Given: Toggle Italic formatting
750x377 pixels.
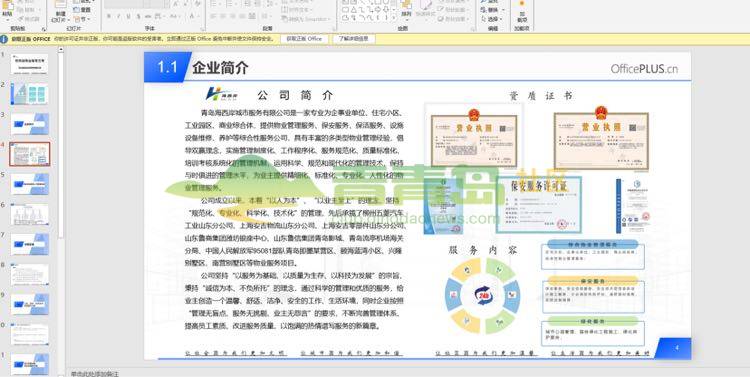Looking at the screenshot, I should click(x=119, y=17).
